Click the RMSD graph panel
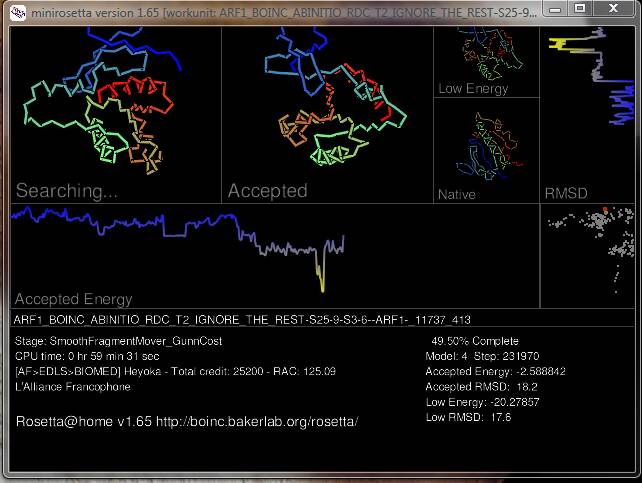The width and height of the screenshot is (642, 483). coord(590,110)
